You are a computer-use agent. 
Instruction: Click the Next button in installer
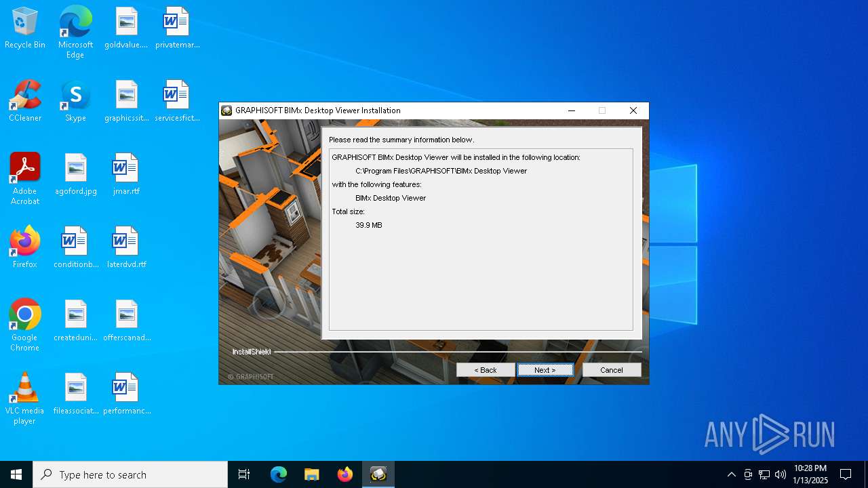click(545, 370)
